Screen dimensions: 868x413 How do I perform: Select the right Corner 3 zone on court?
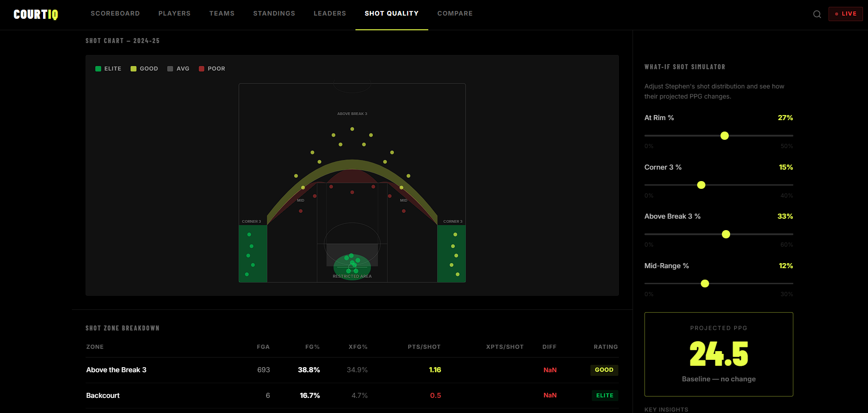(452, 253)
